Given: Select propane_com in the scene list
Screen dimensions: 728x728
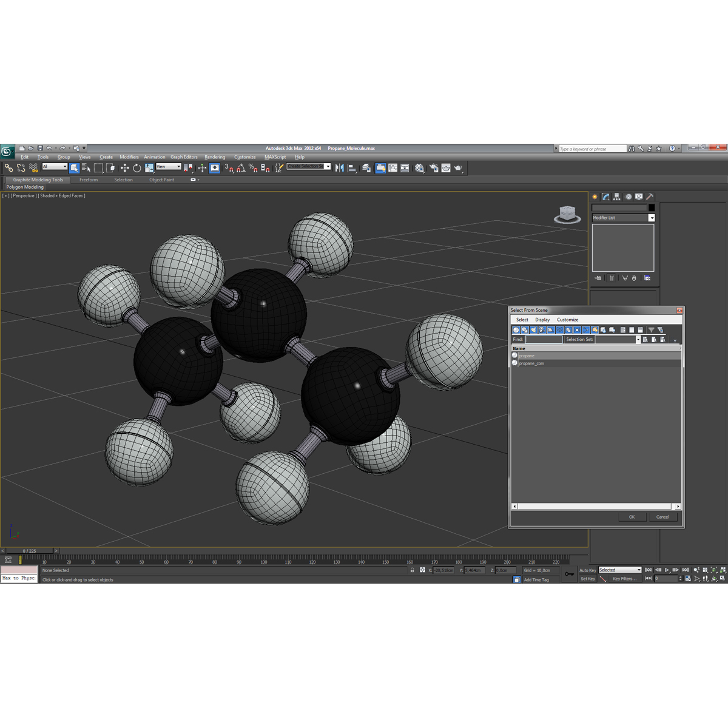Looking at the screenshot, I should point(531,363).
